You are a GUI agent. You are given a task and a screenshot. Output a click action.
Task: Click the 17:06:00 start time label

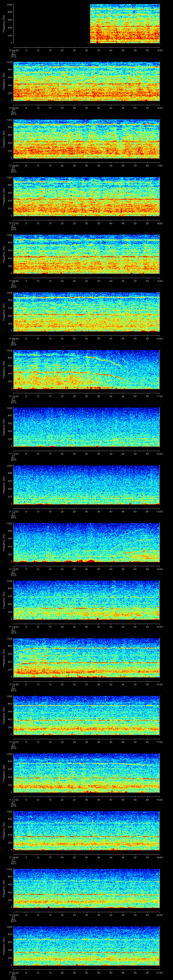14,165
